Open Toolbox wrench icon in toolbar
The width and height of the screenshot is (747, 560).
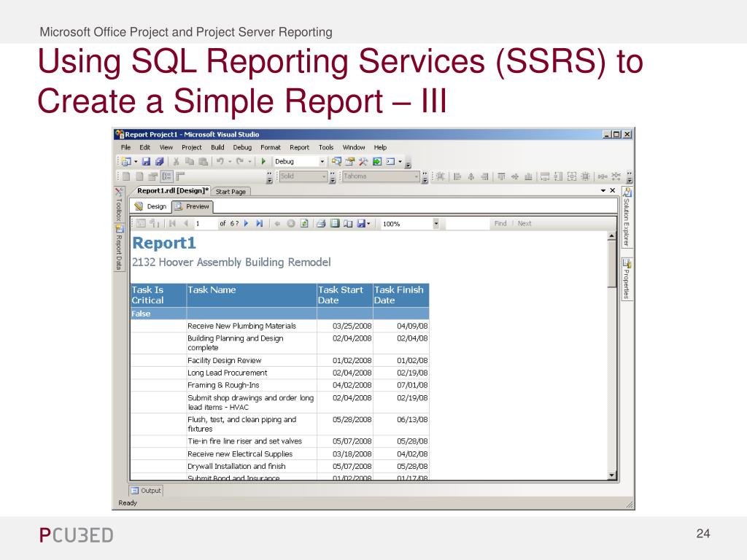363,161
